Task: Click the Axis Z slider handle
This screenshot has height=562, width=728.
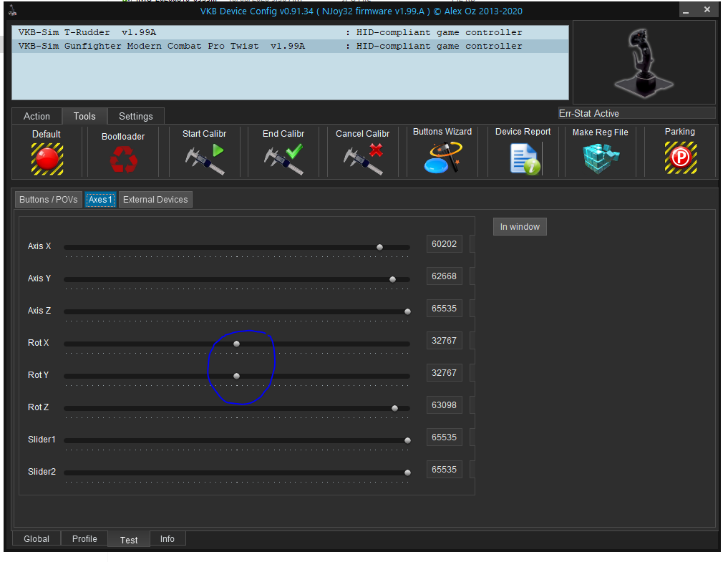Action: [407, 311]
